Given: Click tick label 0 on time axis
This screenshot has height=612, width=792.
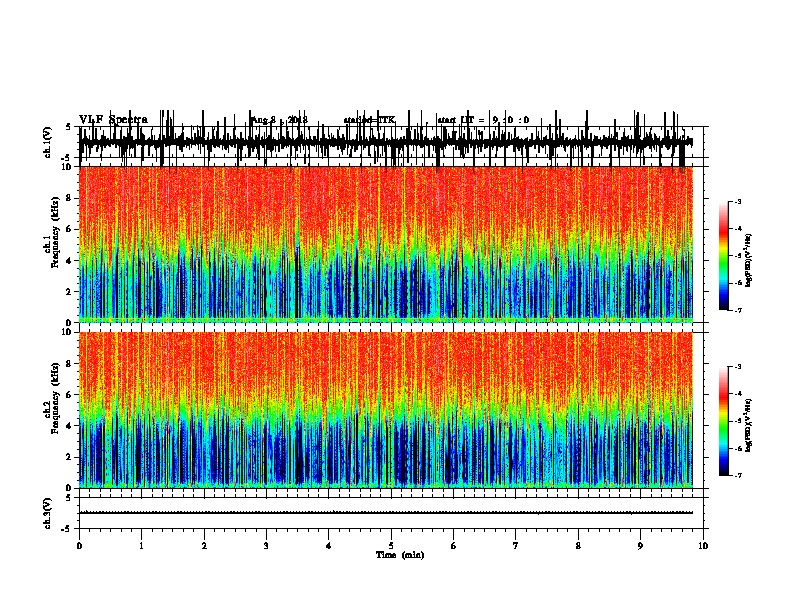Looking at the screenshot, I should (x=79, y=546).
